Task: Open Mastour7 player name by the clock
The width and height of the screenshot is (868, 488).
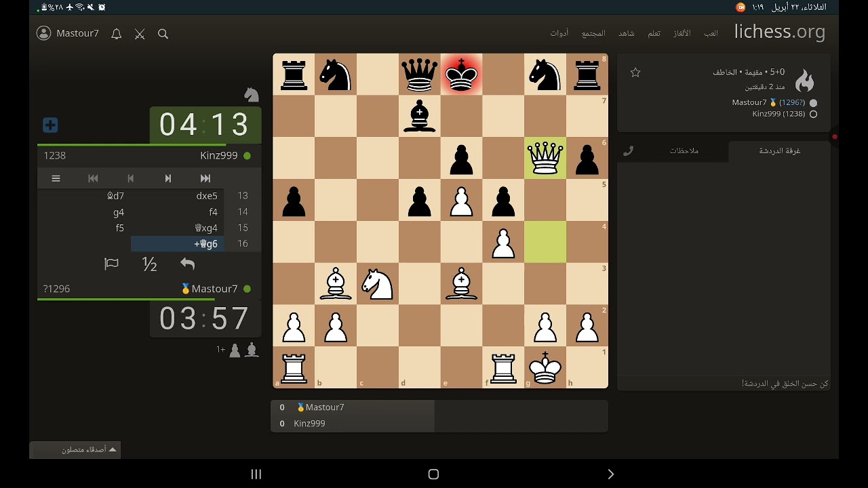Action: [214, 289]
